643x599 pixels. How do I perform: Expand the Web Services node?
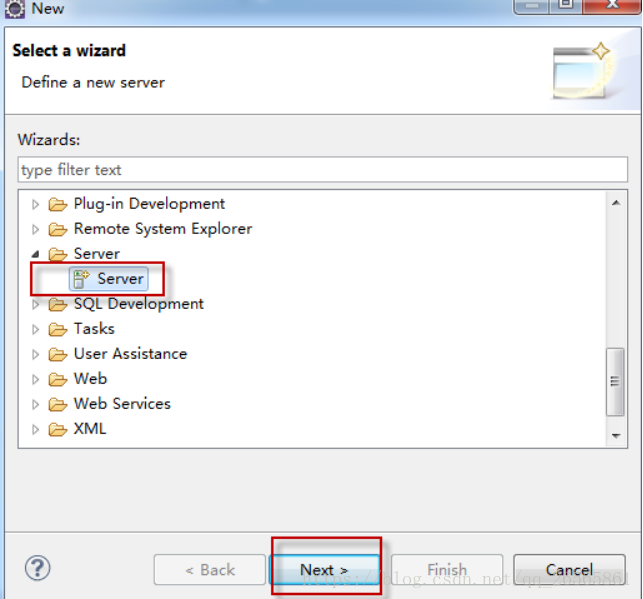(35, 404)
